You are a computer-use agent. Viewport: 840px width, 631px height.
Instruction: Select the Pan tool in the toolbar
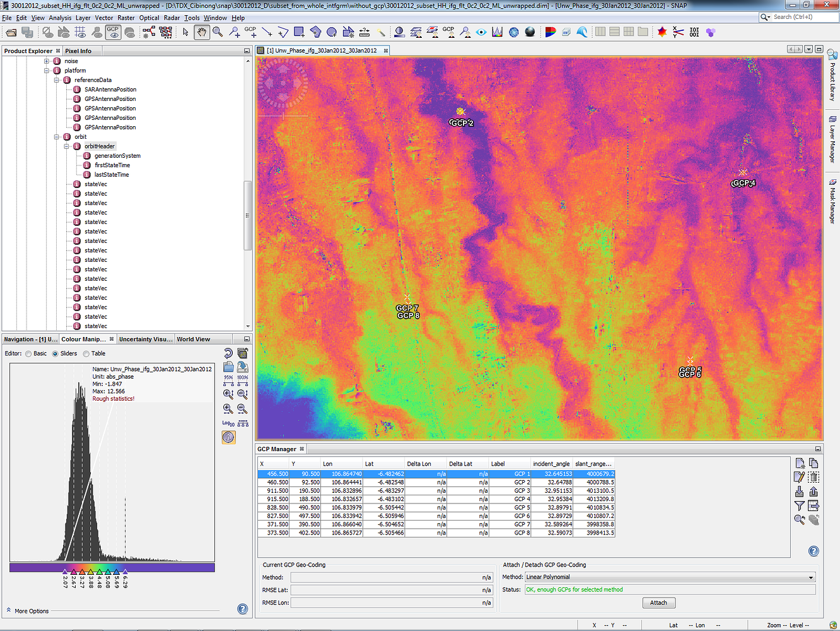pyautogui.click(x=202, y=32)
